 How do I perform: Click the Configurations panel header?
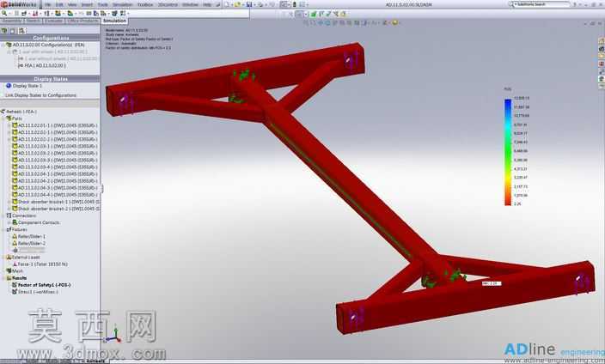tap(50, 38)
